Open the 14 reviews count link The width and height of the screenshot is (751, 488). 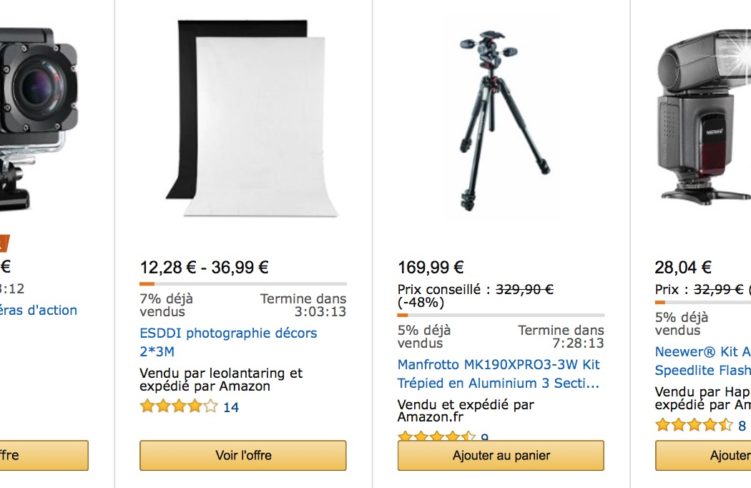231,408
